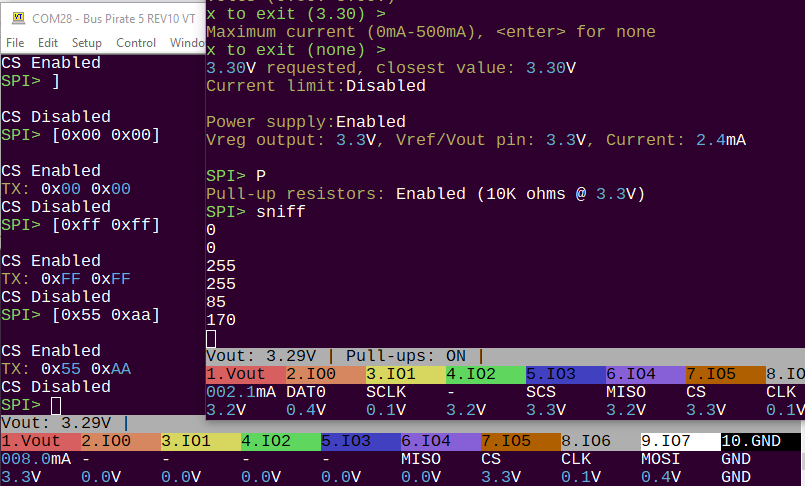This screenshot has width=805, height=486.
Task: Click yellow 3.IO1 cell in left terminal
Action: pos(201,441)
